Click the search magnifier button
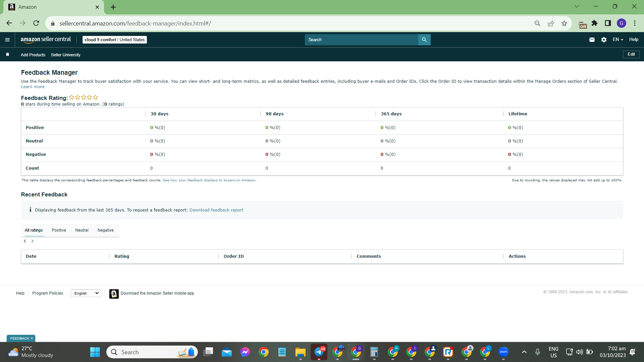The image size is (644, 362). [424, 40]
